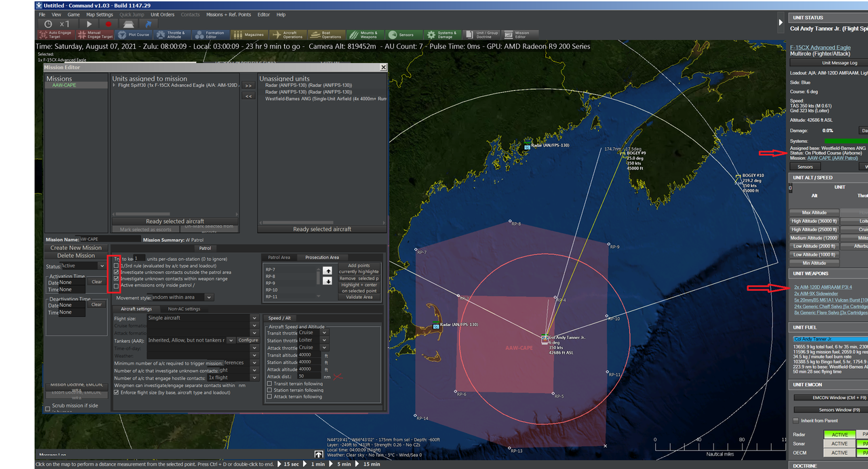
Task: Toggle Investigate unknown contacts within weapon range
Action: [116, 279]
